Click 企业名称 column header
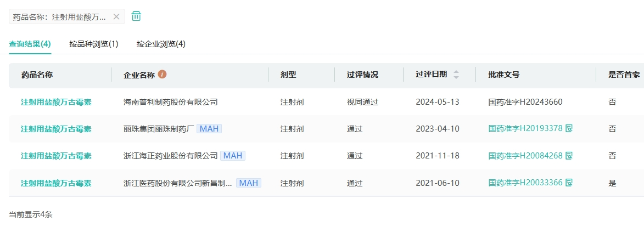The image size is (644, 227). tap(139, 75)
